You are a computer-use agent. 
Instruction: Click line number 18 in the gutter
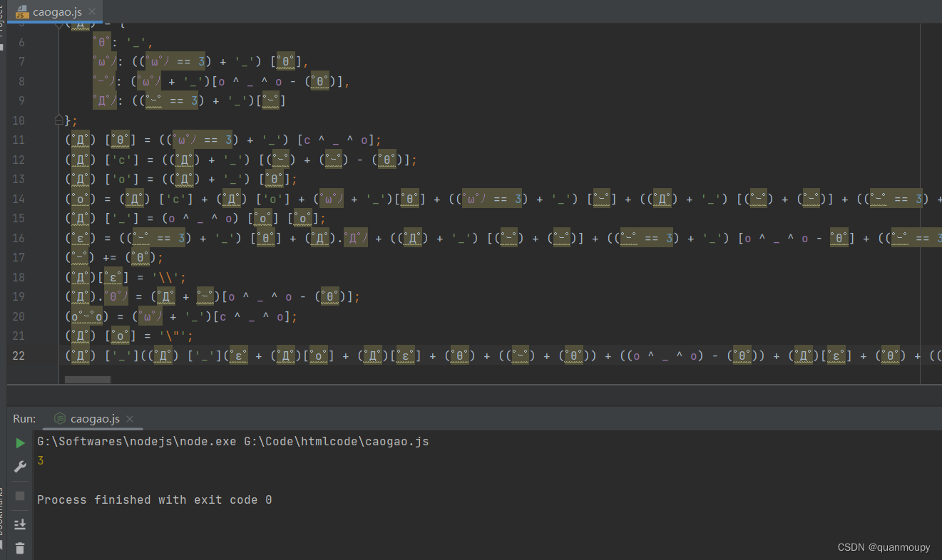click(19, 277)
